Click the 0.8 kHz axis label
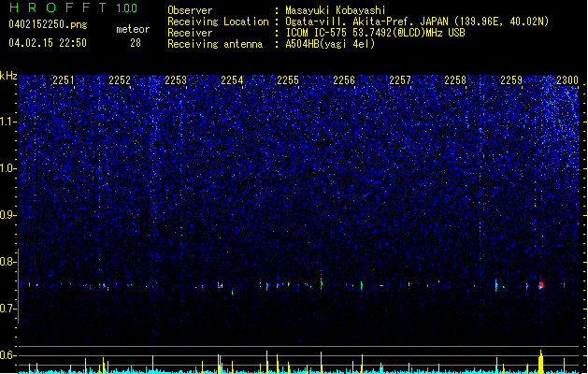Screen dimensions: 588x374 pyautogui.click(x=8, y=262)
